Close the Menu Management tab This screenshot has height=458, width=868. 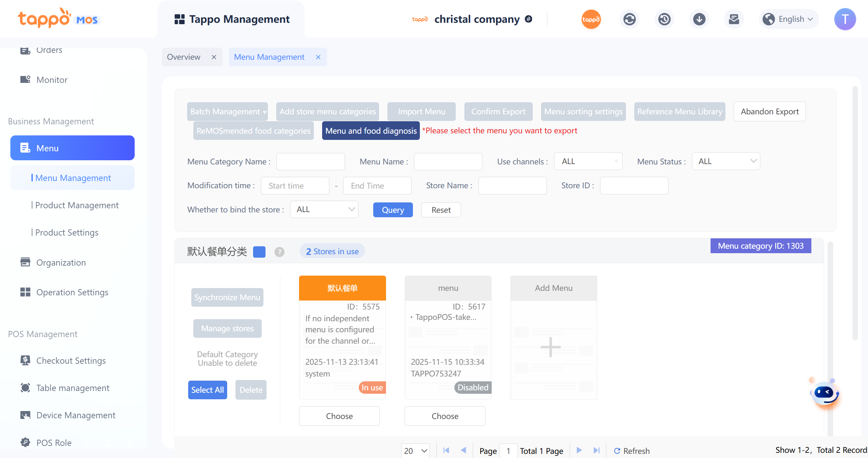click(318, 57)
